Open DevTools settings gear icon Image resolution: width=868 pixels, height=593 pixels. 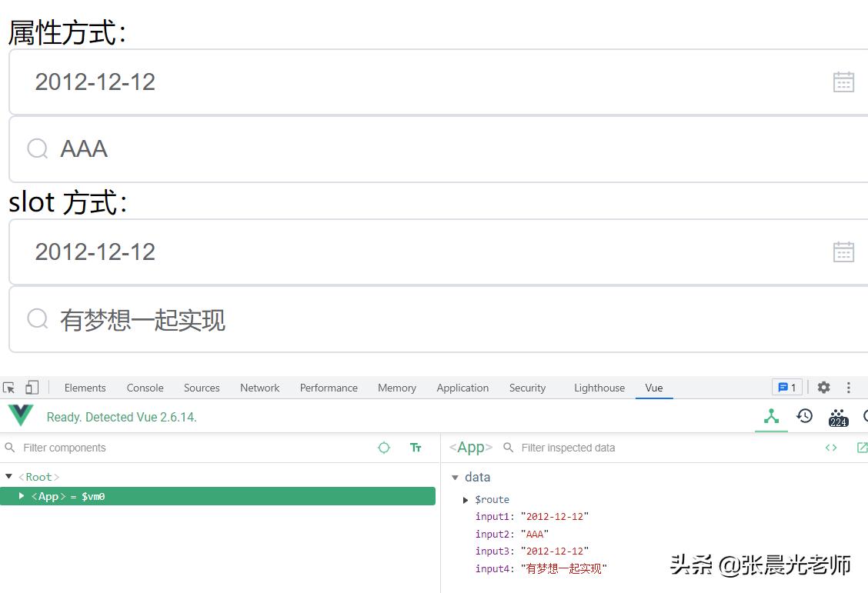[823, 388]
